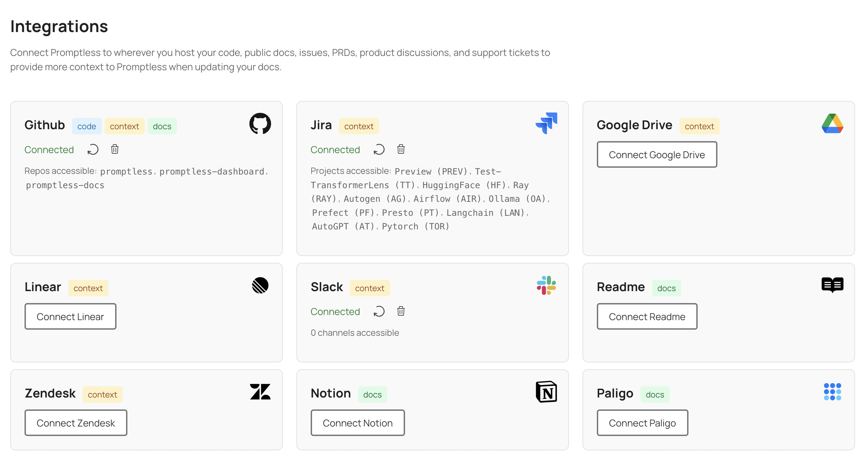
Task: Refresh the Jira connection
Action: pyautogui.click(x=379, y=149)
